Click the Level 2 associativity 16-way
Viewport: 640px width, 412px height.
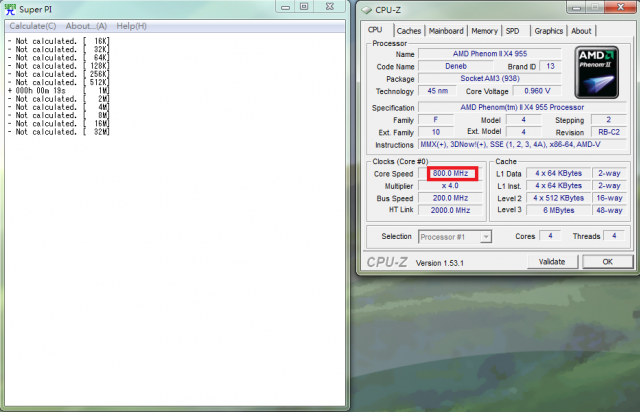[x=609, y=198]
